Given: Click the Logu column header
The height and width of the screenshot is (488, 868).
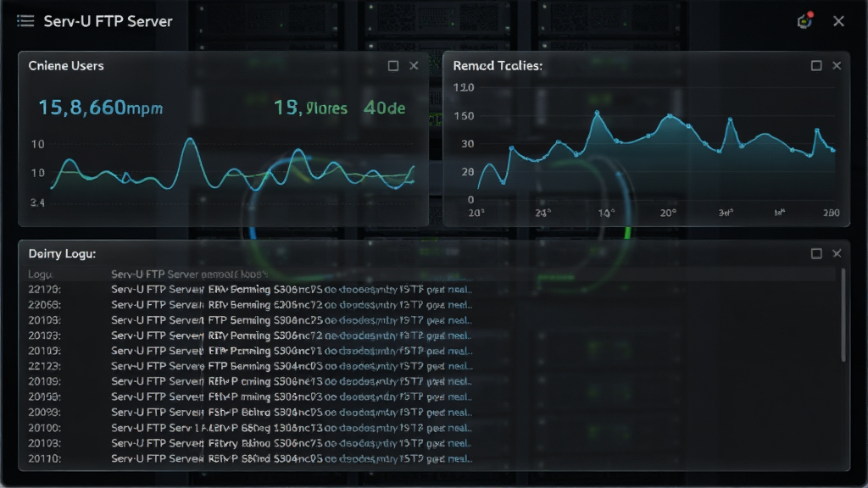Looking at the screenshot, I should pyautogui.click(x=41, y=274).
